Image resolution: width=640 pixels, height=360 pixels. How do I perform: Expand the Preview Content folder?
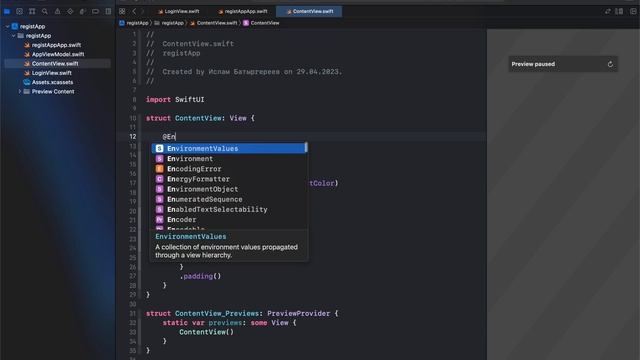pyautogui.click(x=20, y=91)
